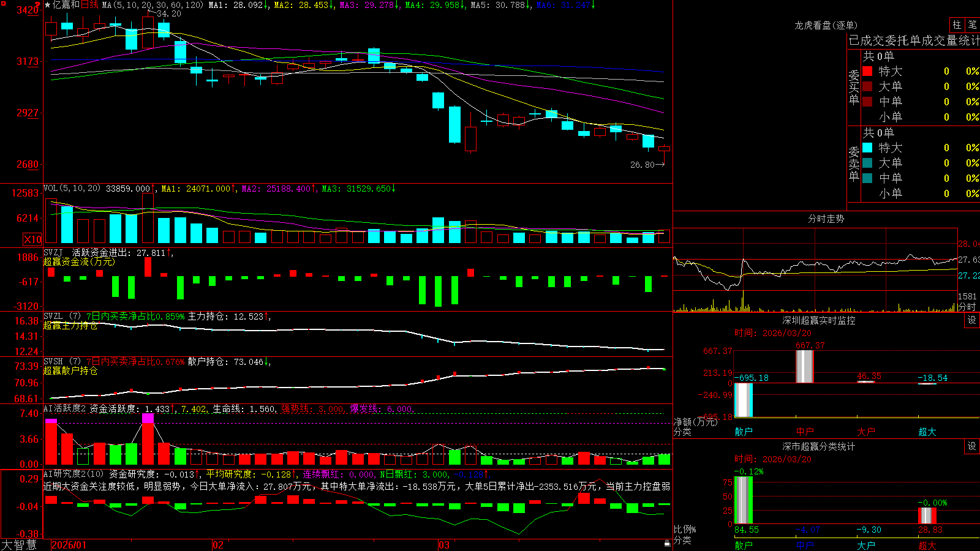Click the 84.55 散户 percentage bar

click(744, 500)
